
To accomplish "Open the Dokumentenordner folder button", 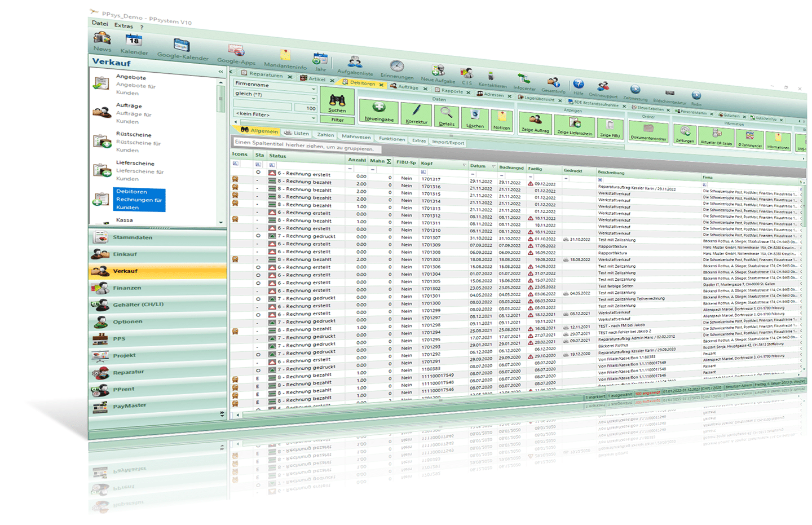I will [x=648, y=131].
